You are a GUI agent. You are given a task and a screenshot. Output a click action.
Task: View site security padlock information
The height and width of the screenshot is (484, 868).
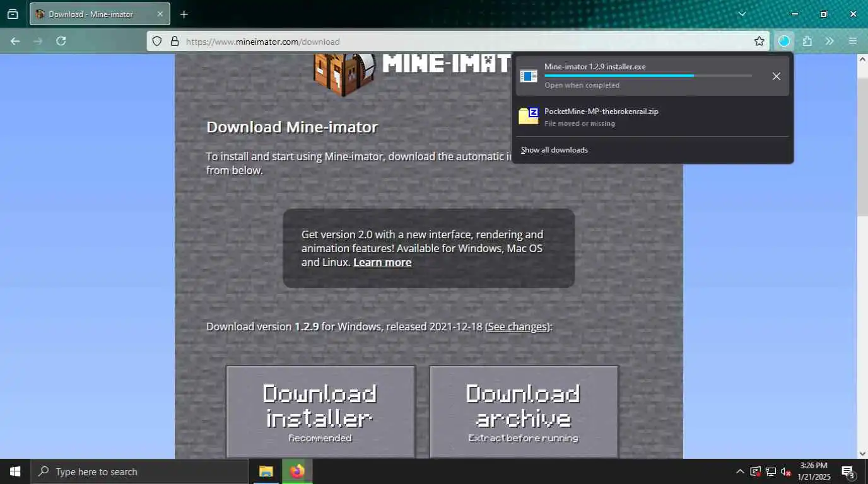pos(175,42)
